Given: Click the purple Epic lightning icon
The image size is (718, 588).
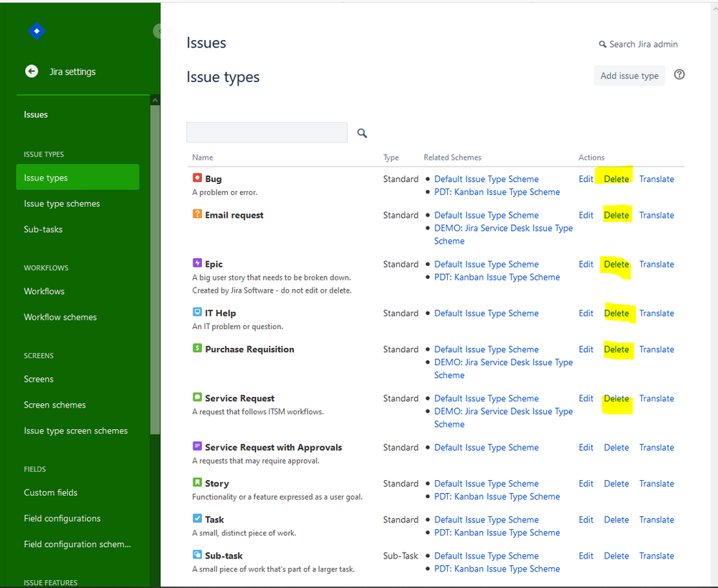Looking at the screenshot, I should coord(197,263).
